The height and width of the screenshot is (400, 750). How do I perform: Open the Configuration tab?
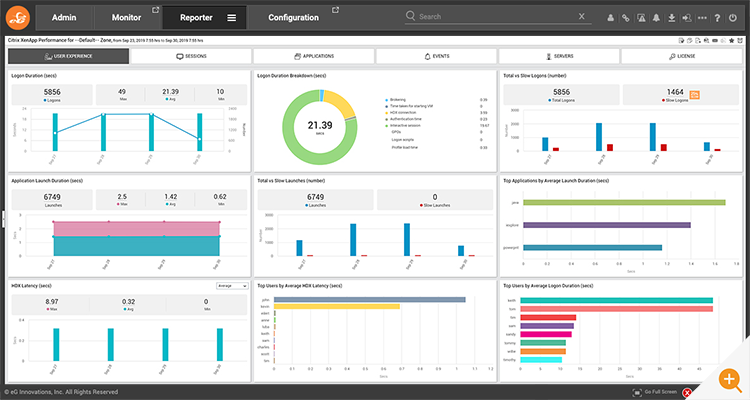pyautogui.click(x=293, y=18)
